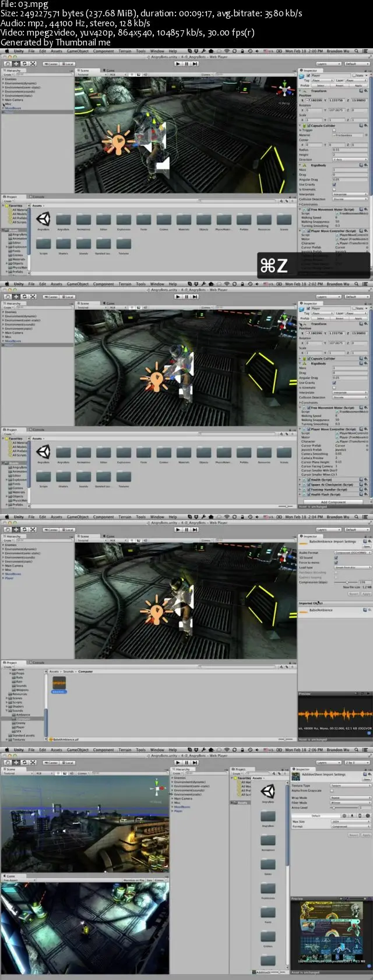
Task: Toggle Alpha from Grayscale checkbox
Action: click(x=332, y=790)
